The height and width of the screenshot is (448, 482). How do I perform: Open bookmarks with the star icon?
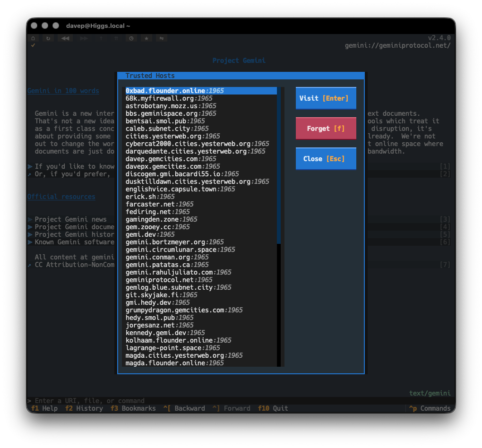[x=146, y=38]
